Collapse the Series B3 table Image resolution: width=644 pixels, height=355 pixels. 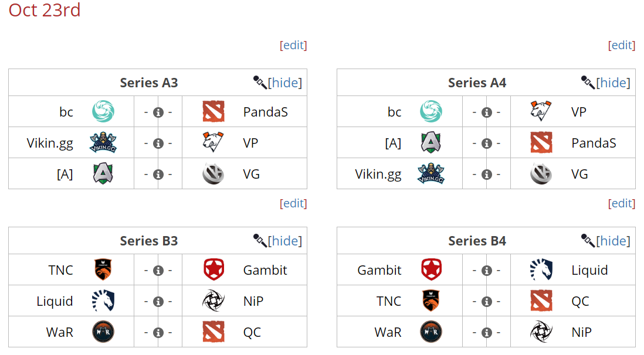click(x=285, y=241)
